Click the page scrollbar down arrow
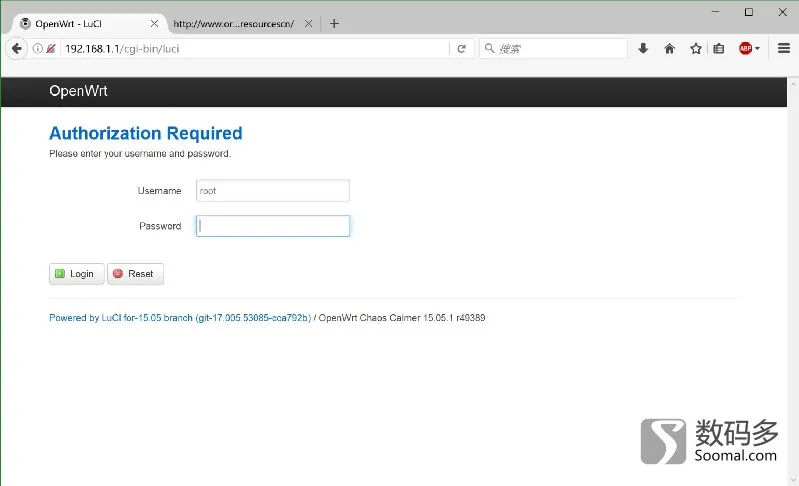 tap(793, 480)
